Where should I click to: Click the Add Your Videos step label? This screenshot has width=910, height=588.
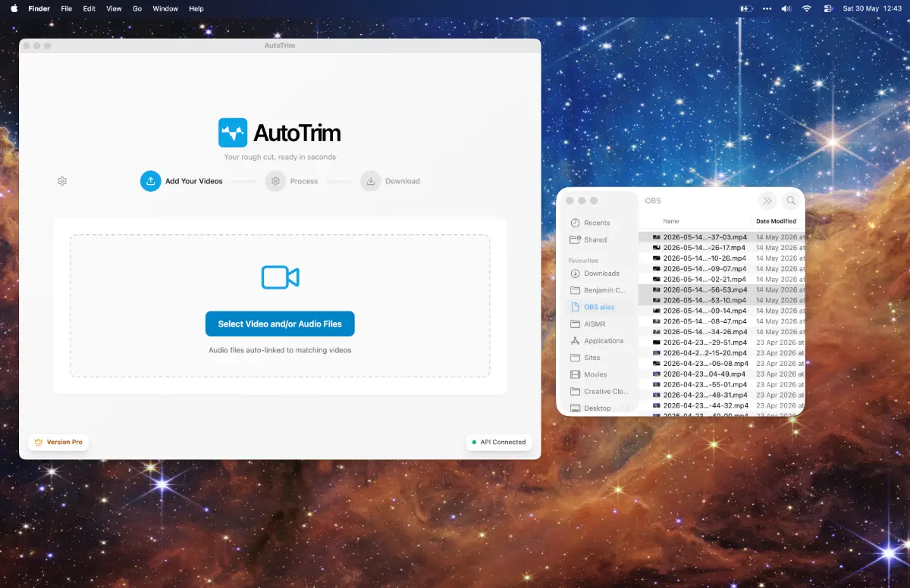(194, 181)
